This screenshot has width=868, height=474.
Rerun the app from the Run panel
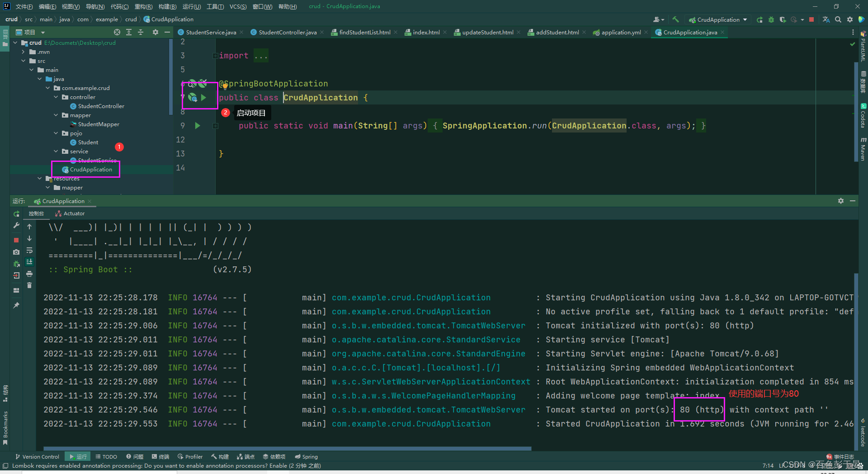coord(16,213)
